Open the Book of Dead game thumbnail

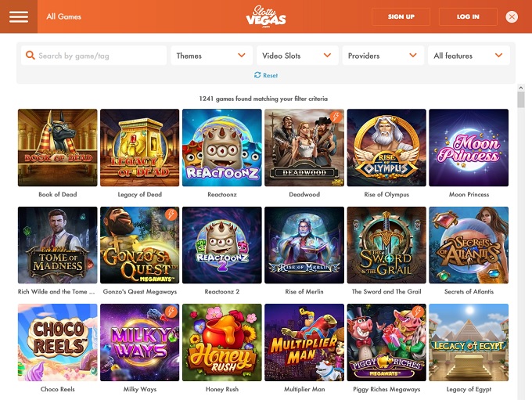point(58,148)
